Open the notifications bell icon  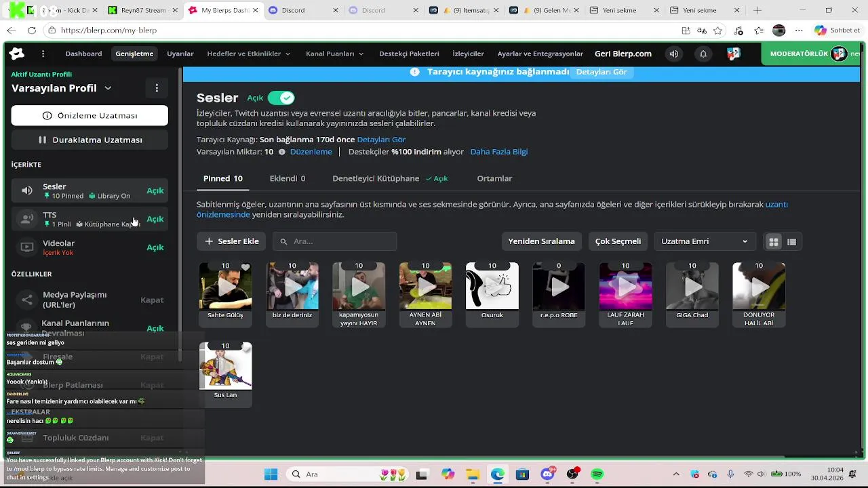[x=703, y=54]
